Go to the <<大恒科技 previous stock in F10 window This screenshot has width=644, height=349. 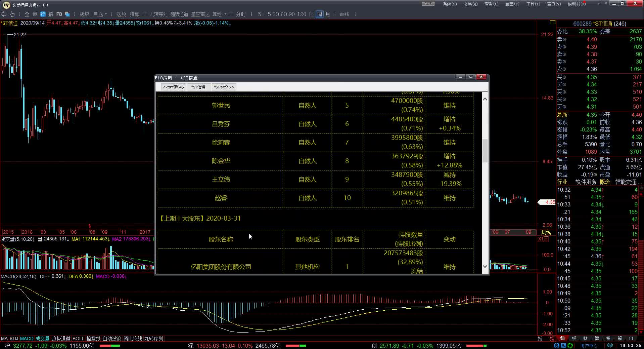tap(174, 87)
